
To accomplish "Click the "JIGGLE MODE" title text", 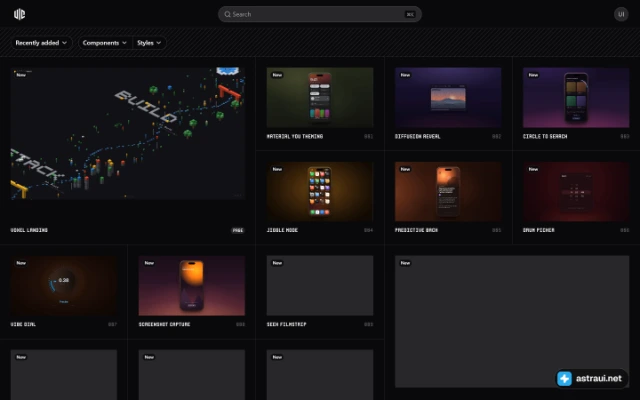I will click(282, 230).
